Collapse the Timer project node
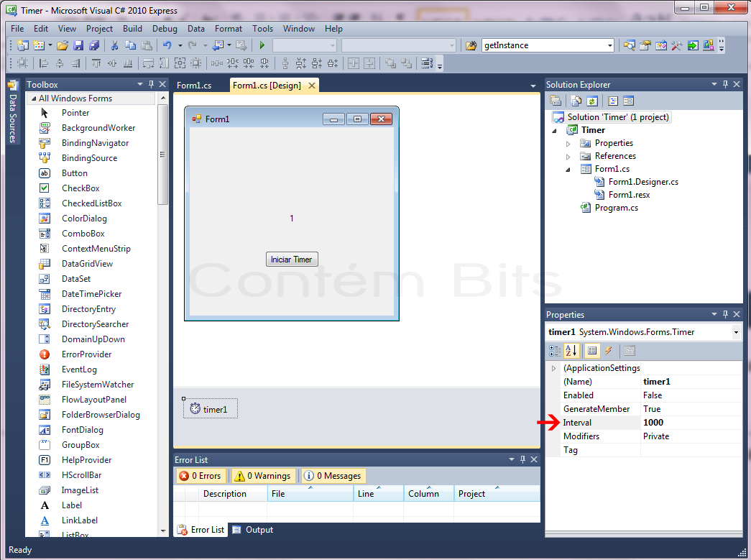The image size is (751, 560). pyautogui.click(x=555, y=131)
